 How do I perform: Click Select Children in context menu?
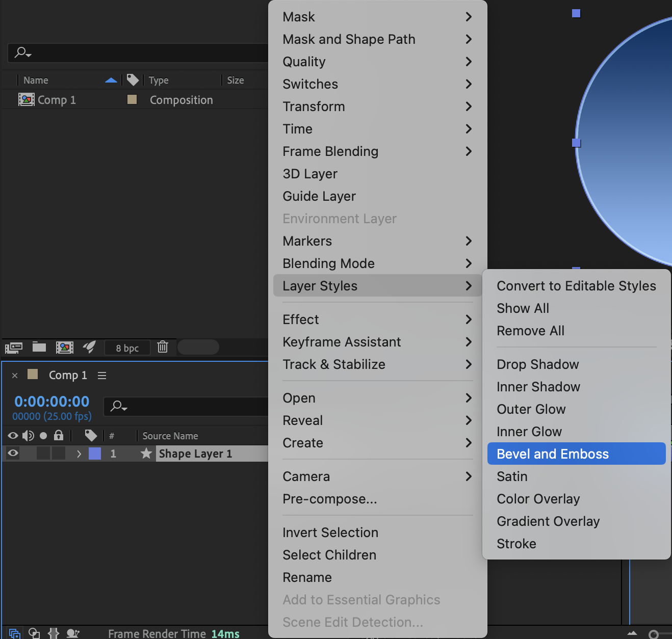pyautogui.click(x=378, y=555)
